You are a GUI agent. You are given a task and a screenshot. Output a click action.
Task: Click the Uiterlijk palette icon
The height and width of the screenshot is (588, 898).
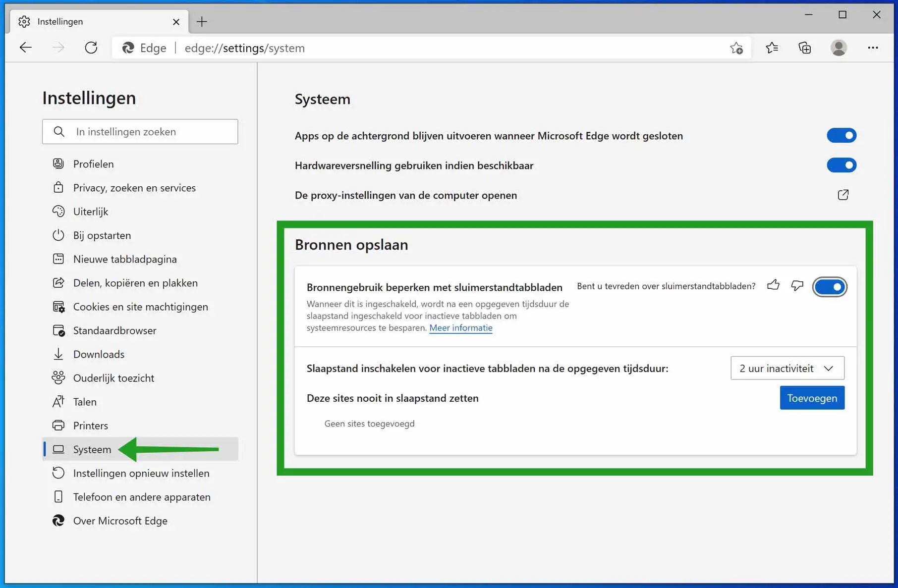point(58,211)
